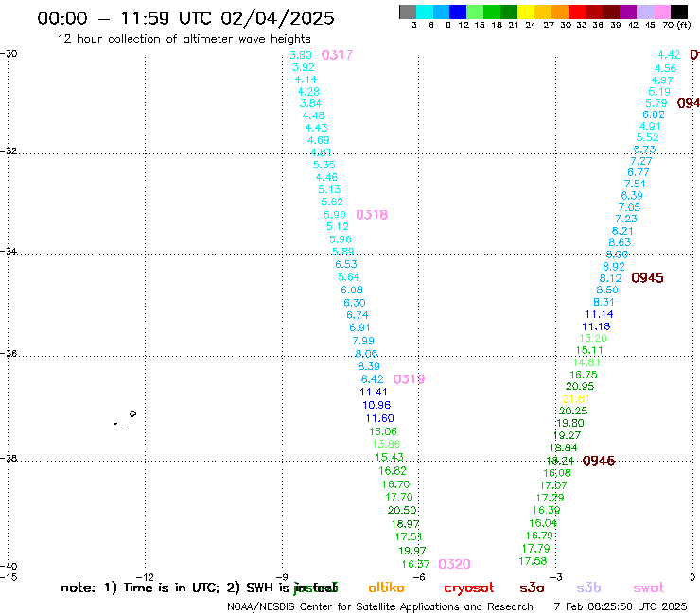Select the 18.24 reading beside 0946
The image size is (700, 615).
(x=560, y=461)
